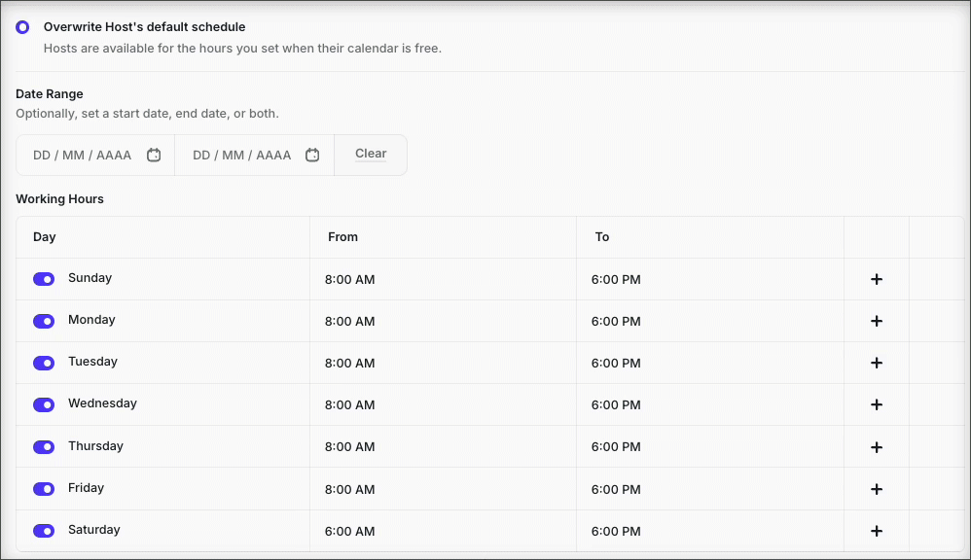Add a time slot for Saturday
971x560 pixels.
click(877, 531)
